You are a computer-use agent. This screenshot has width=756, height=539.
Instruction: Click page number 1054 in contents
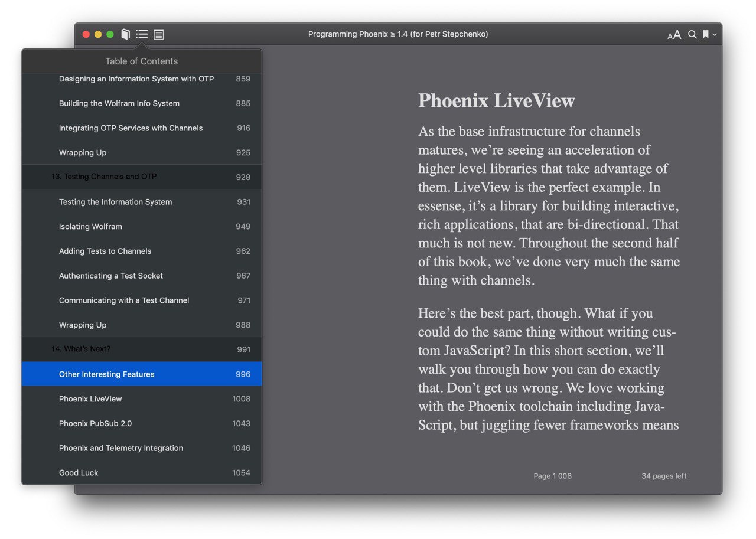click(x=241, y=473)
